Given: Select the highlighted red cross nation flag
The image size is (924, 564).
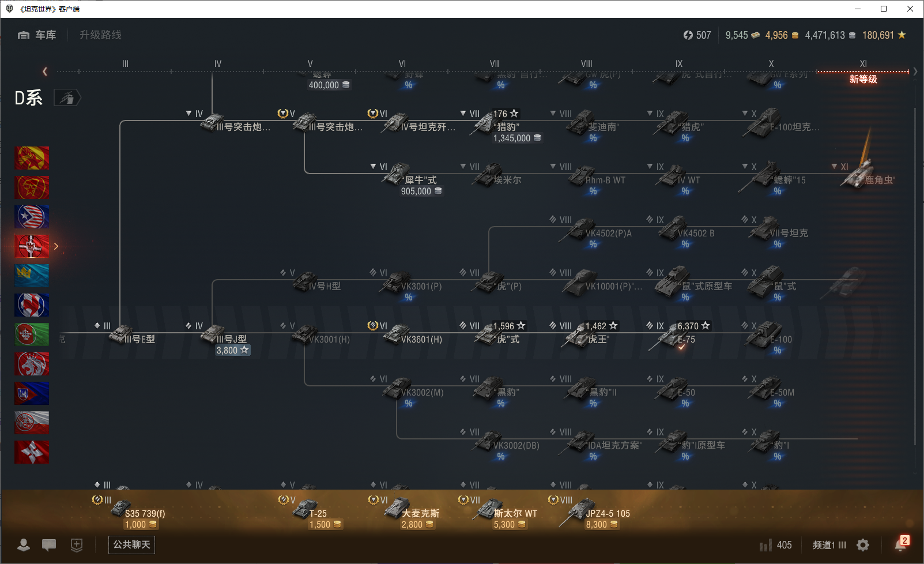Looking at the screenshot, I should [32, 246].
